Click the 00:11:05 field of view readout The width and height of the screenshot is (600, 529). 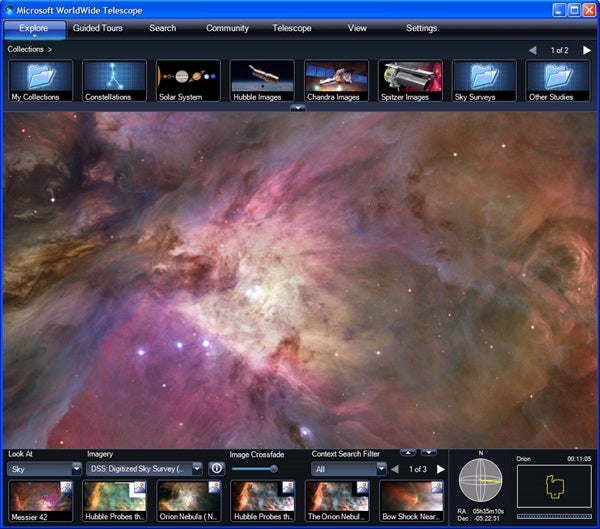[579, 459]
